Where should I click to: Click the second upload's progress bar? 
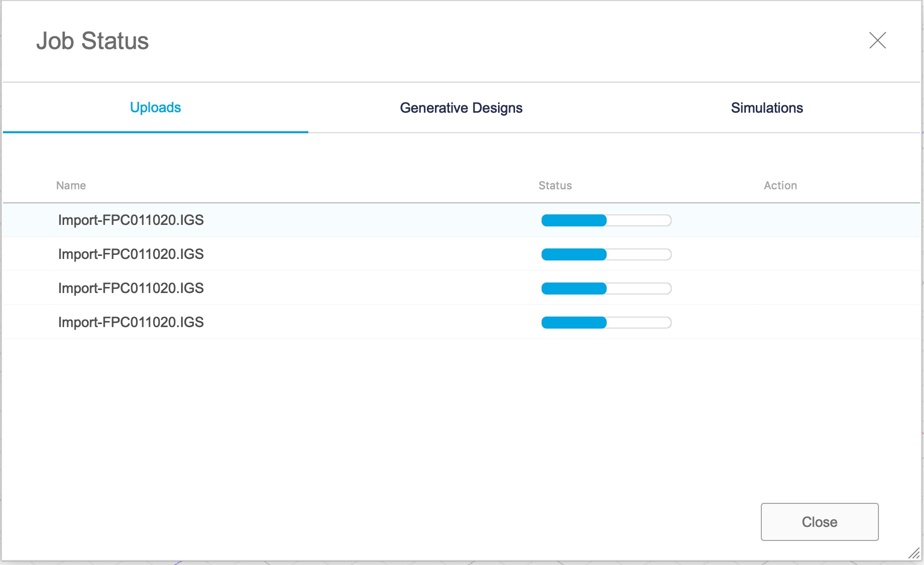[x=606, y=254]
